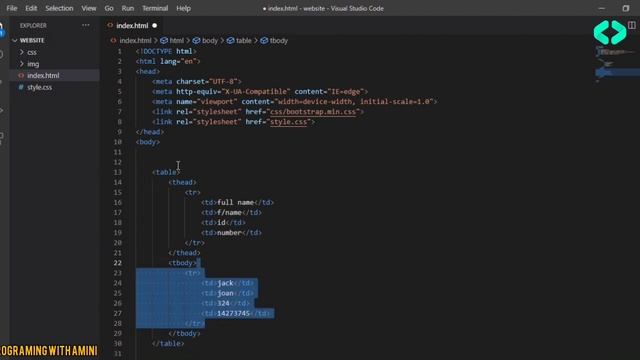This screenshot has height=360, width=640.
Task: Click line number 13 in gutter
Action: click(118, 172)
